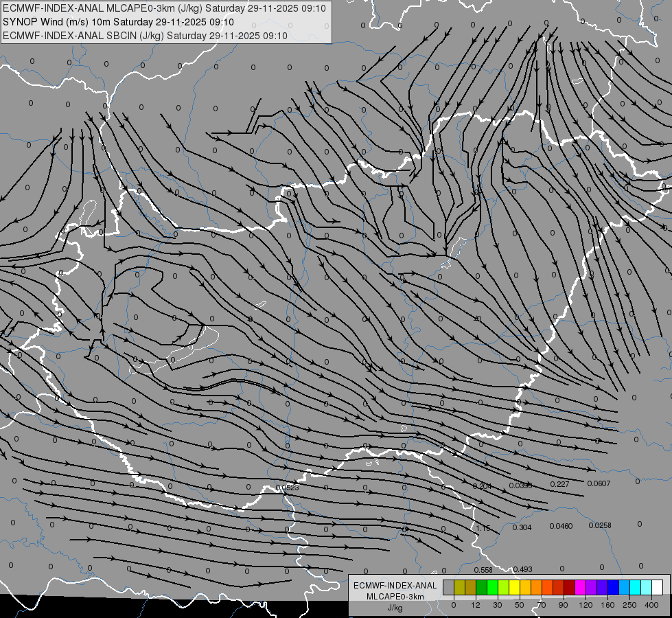This screenshot has width=672, height=618.
Task: Click the bright cyan legend swatch
Action: 636,587
